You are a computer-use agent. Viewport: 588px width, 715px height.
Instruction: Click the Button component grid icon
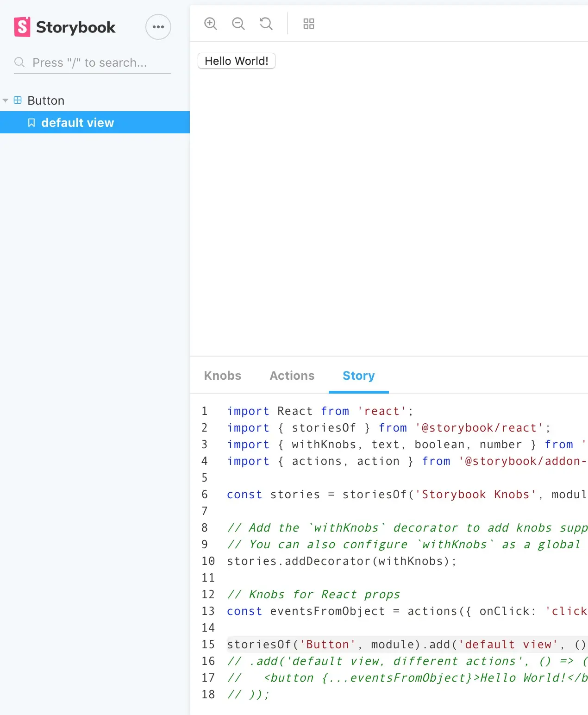[x=18, y=100]
